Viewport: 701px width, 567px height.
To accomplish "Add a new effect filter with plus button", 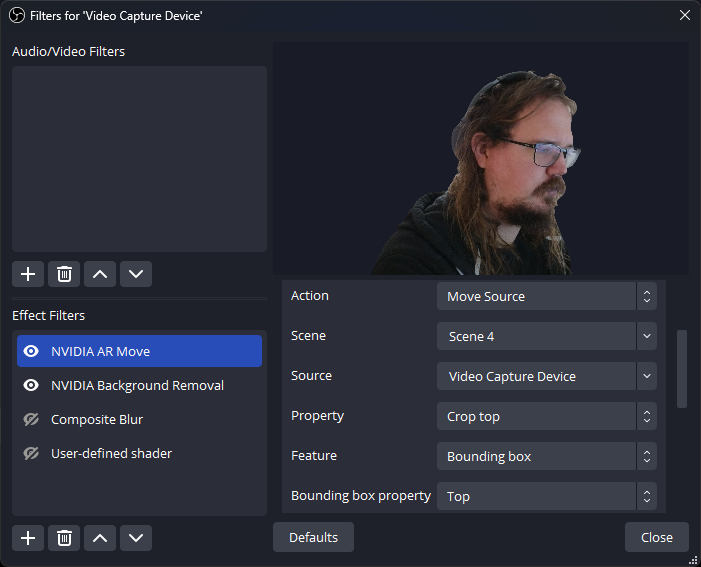I will pyautogui.click(x=28, y=537).
